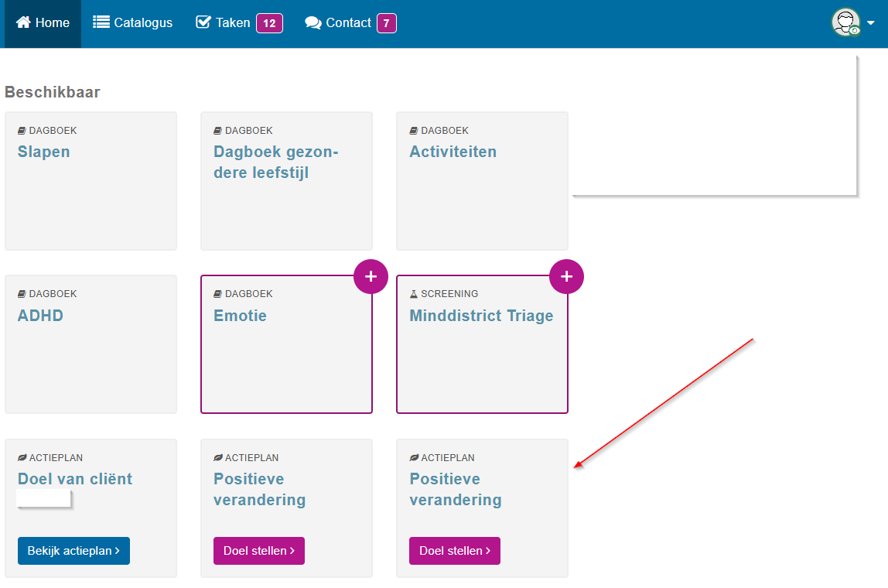Click the Contact badge showing 7
This screenshot has width=888, height=588.
[x=387, y=23]
